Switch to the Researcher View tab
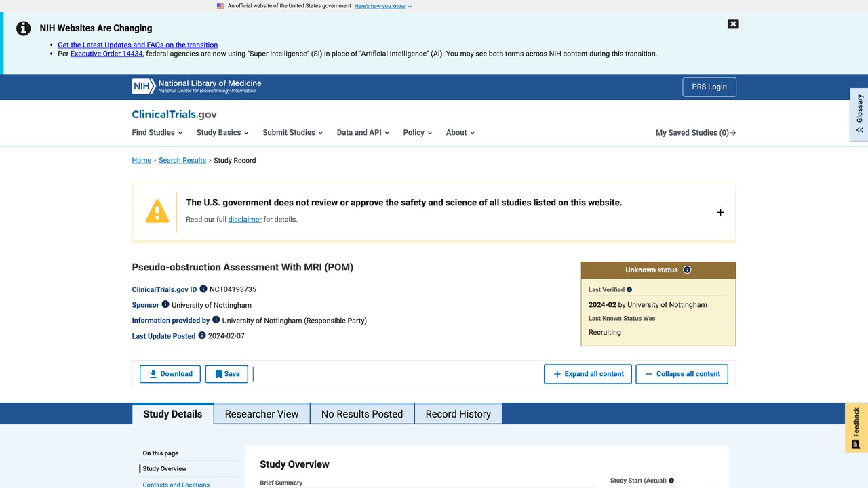 (x=262, y=414)
